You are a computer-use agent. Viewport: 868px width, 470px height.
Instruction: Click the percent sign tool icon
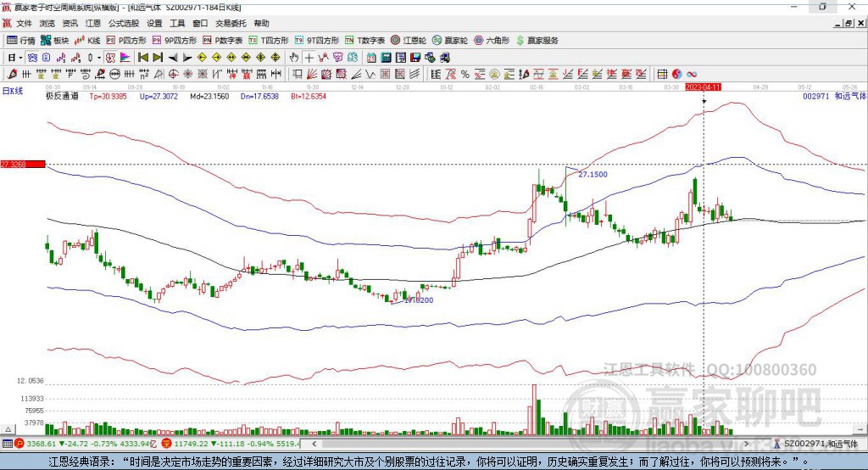tap(465, 75)
